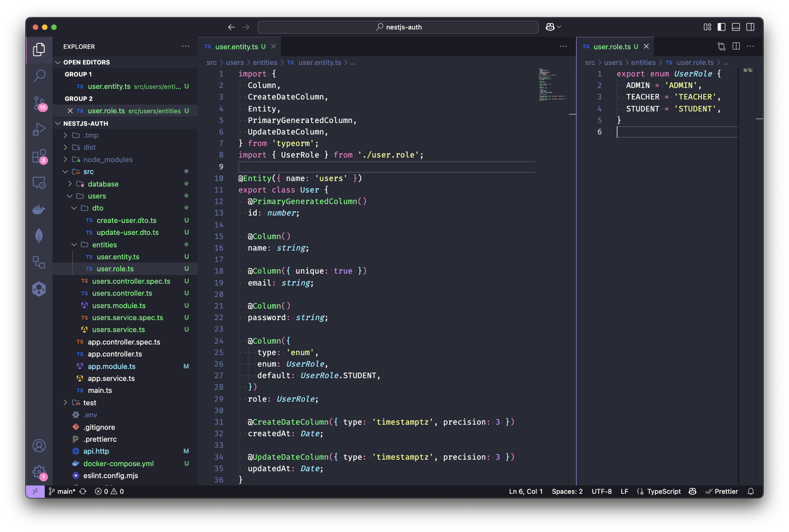This screenshot has width=789, height=532.
Task: Go forward with the right arrow
Action: coord(246,27)
